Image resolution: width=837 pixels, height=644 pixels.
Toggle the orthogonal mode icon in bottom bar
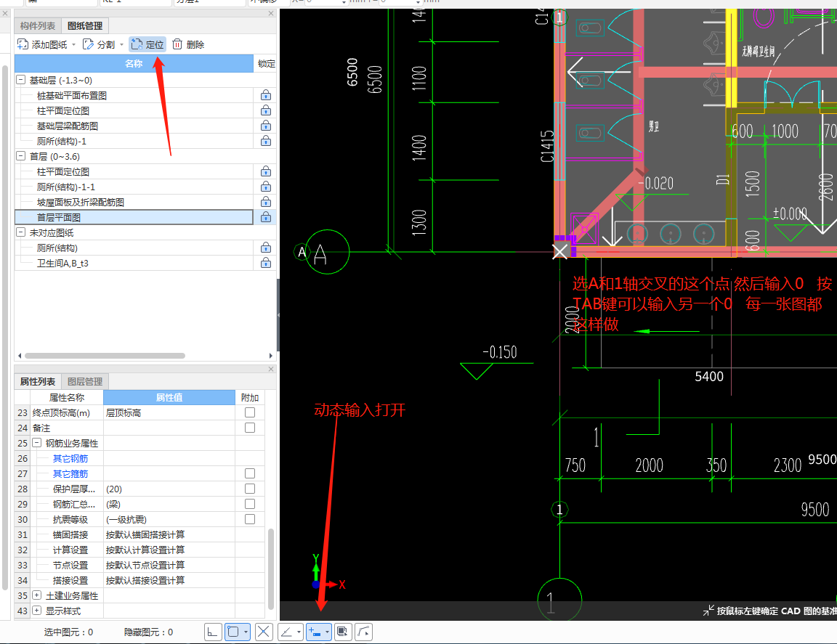pos(212,632)
